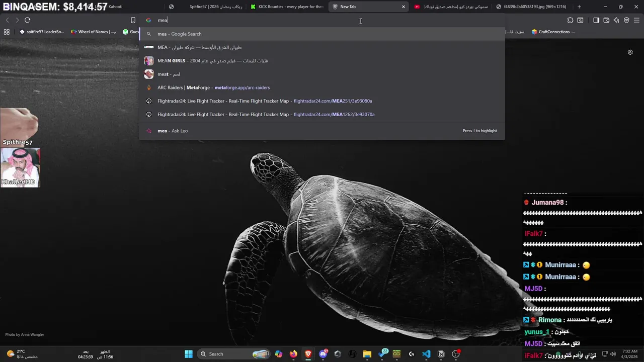This screenshot has height=362, width=644.
Task: Click the yunus_1 chat username
Action: click(537, 332)
